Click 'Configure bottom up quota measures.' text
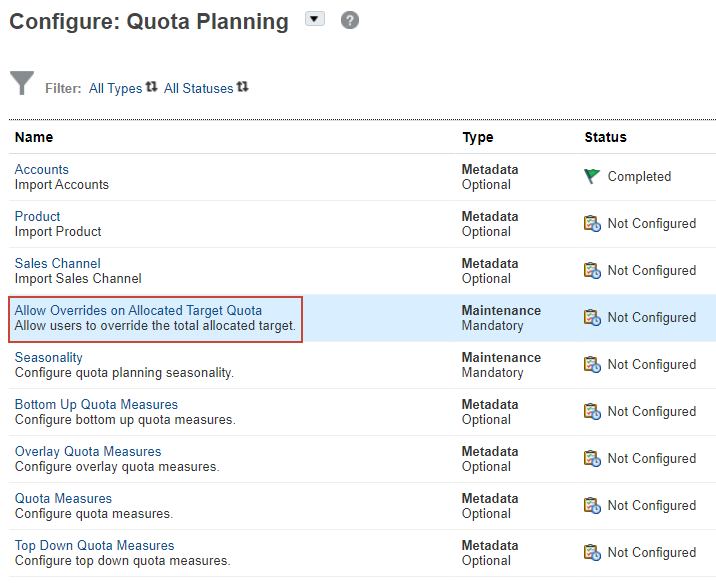 [125, 420]
